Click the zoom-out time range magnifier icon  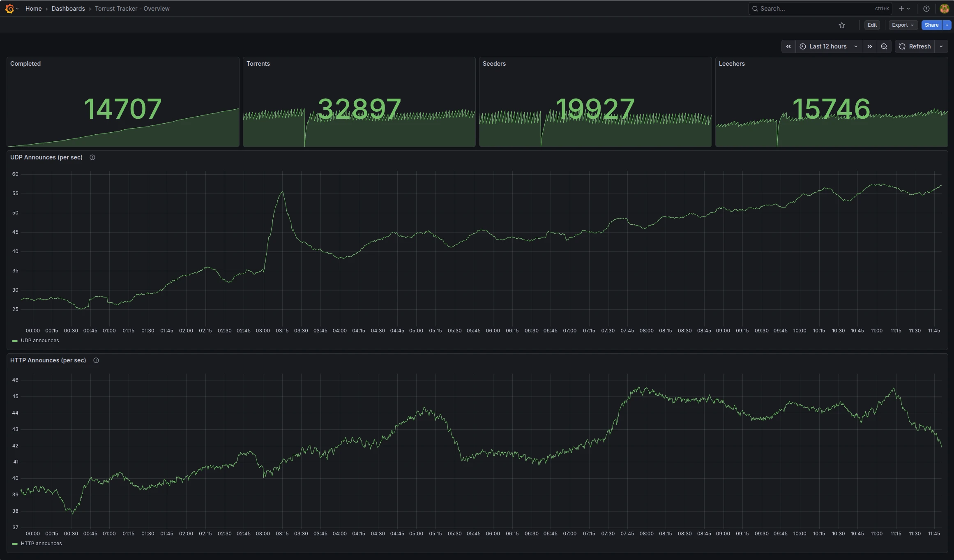pyautogui.click(x=884, y=46)
